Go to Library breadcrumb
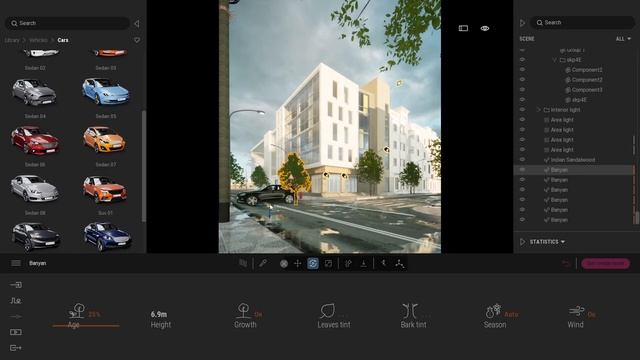The image size is (640, 360). [x=12, y=40]
